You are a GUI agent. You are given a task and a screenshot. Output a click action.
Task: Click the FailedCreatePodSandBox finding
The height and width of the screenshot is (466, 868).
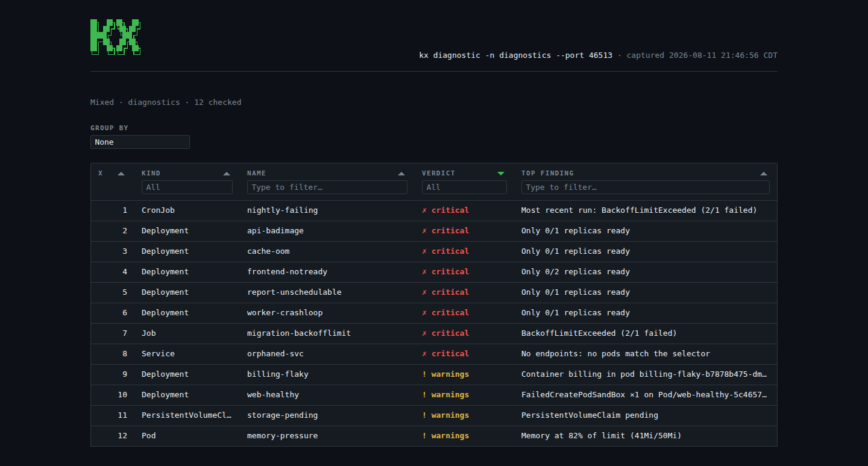coord(645,395)
